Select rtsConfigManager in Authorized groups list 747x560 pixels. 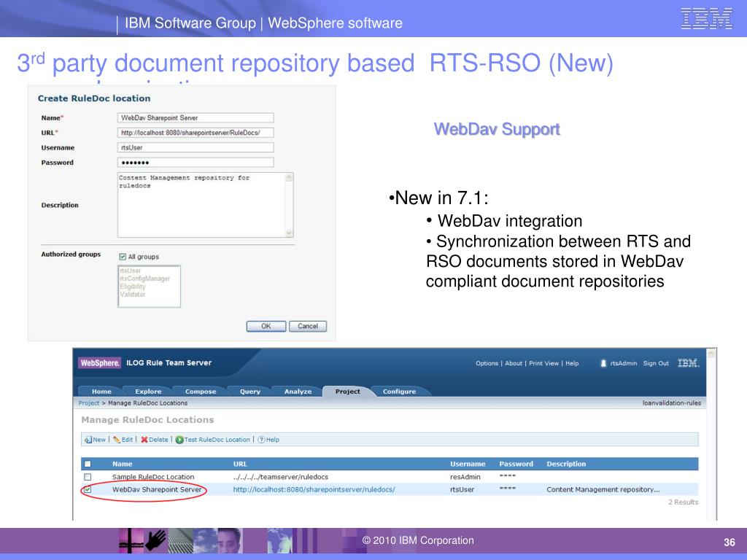145,279
